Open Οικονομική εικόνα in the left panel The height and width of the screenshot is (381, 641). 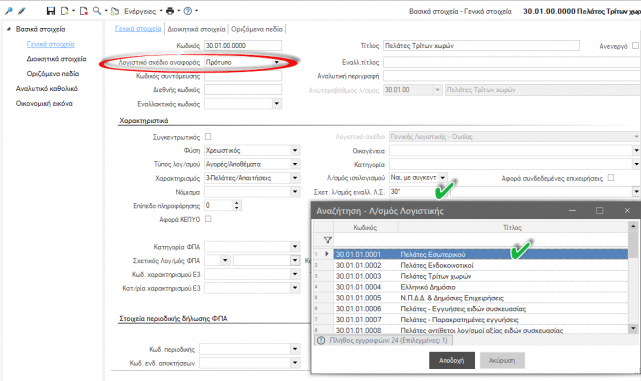44,104
